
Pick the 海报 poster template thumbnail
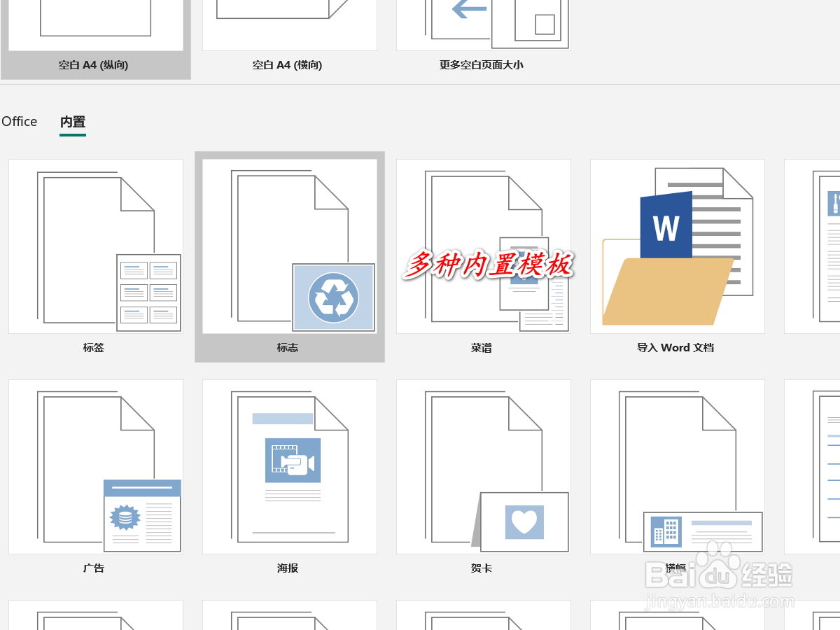pyautogui.click(x=290, y=467)
